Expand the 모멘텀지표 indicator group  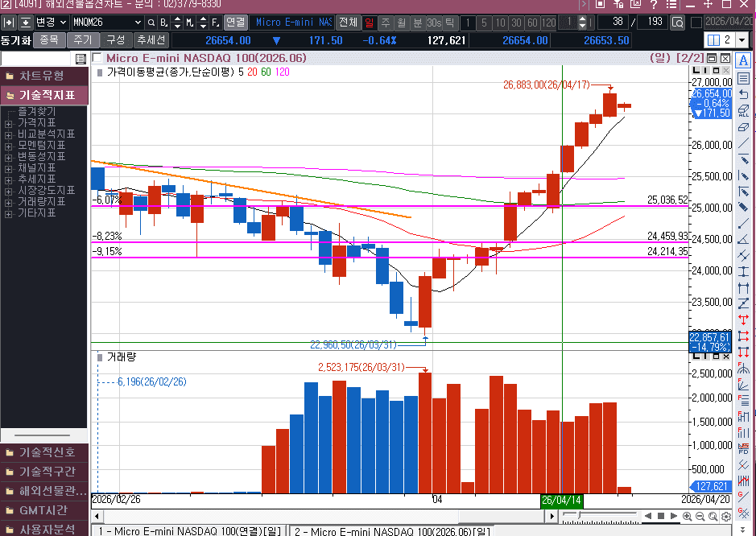[x=9, y=146]
